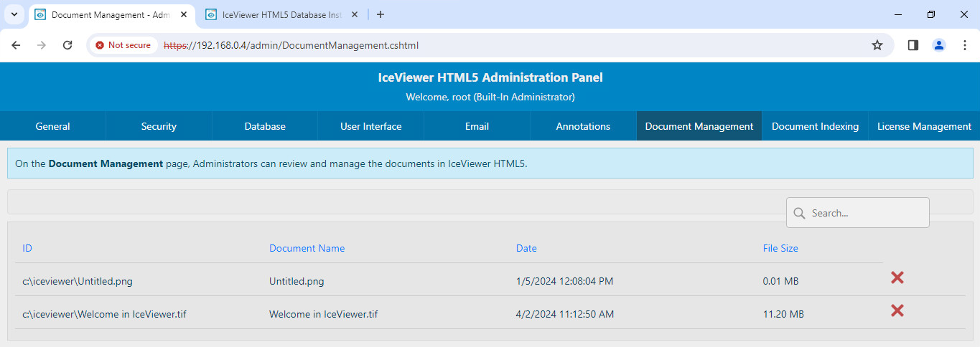Click the Not secure site info badge
The image size is (980, 347).
[123, 45]
